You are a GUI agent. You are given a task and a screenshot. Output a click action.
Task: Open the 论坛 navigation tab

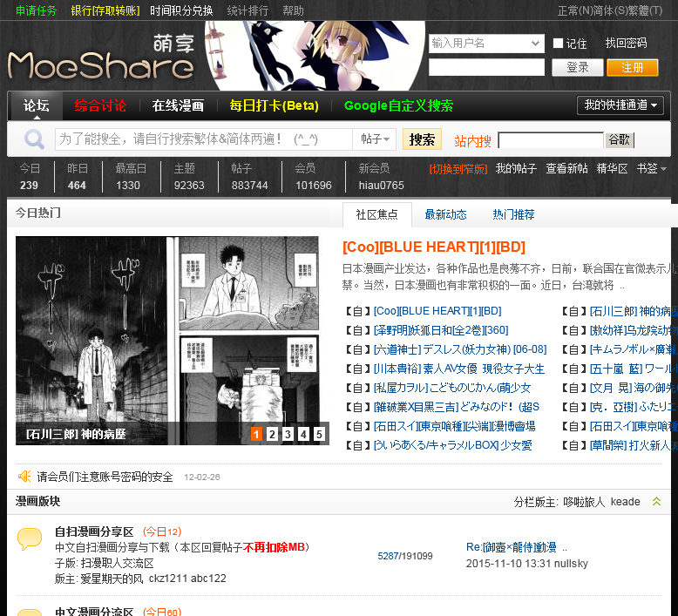37,105
